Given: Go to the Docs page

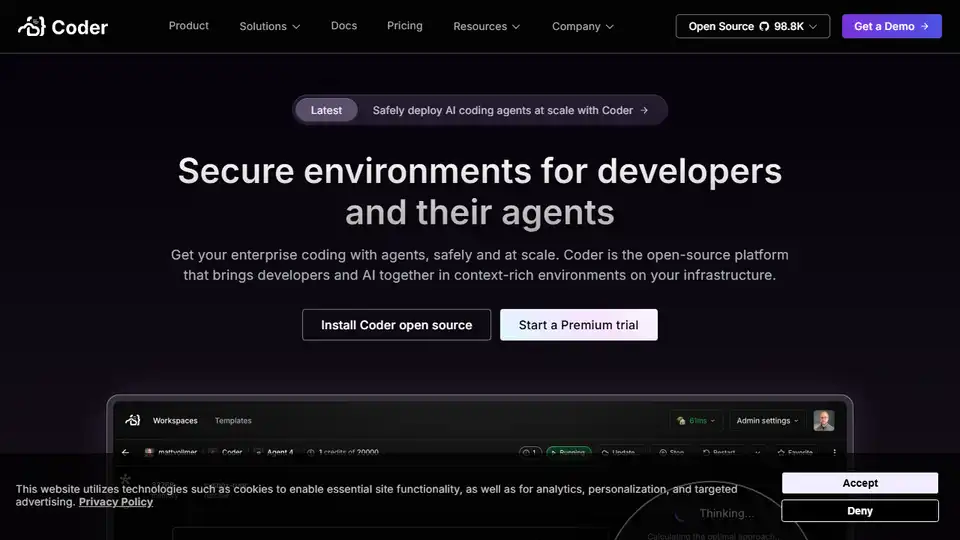Looking at the screenshot, I should point(343,26).
